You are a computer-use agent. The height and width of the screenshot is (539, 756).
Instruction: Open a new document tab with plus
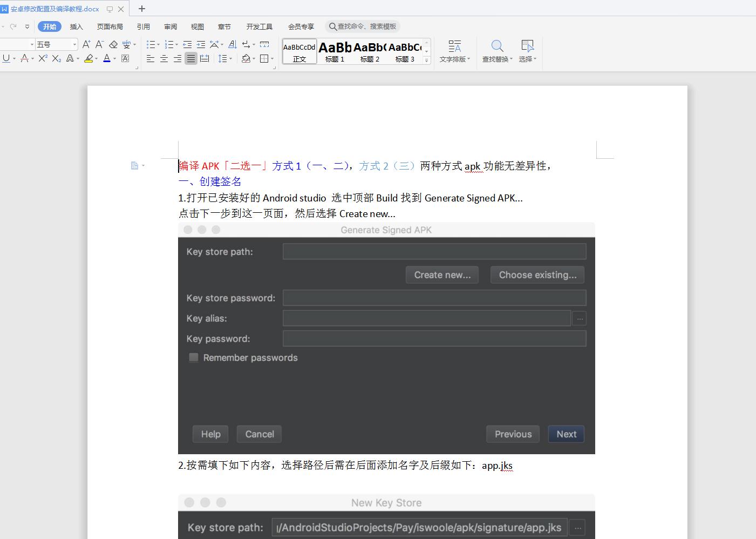pyautogui.click(x=142, y=9)
